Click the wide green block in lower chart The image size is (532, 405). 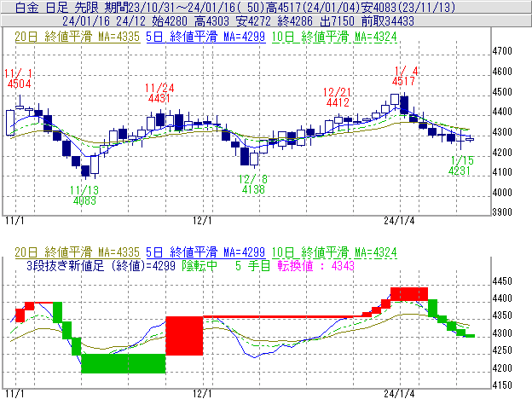124,363
